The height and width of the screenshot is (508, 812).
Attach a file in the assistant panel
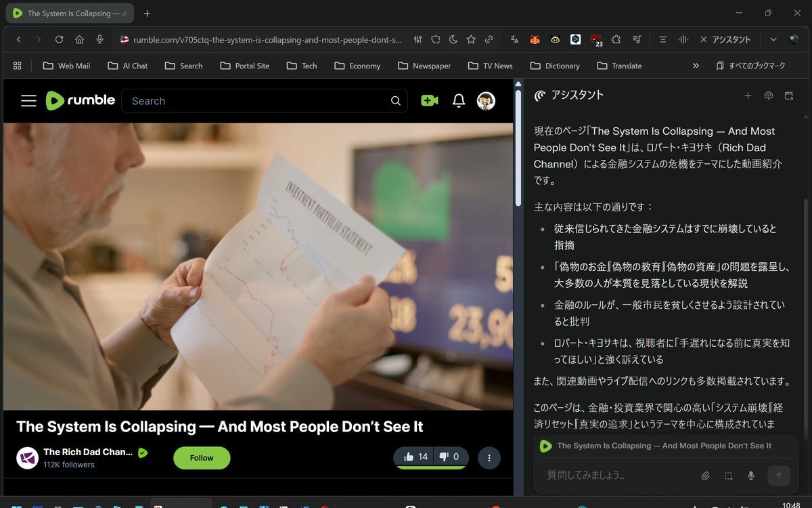pyautogui.click(x=705, y=475)
